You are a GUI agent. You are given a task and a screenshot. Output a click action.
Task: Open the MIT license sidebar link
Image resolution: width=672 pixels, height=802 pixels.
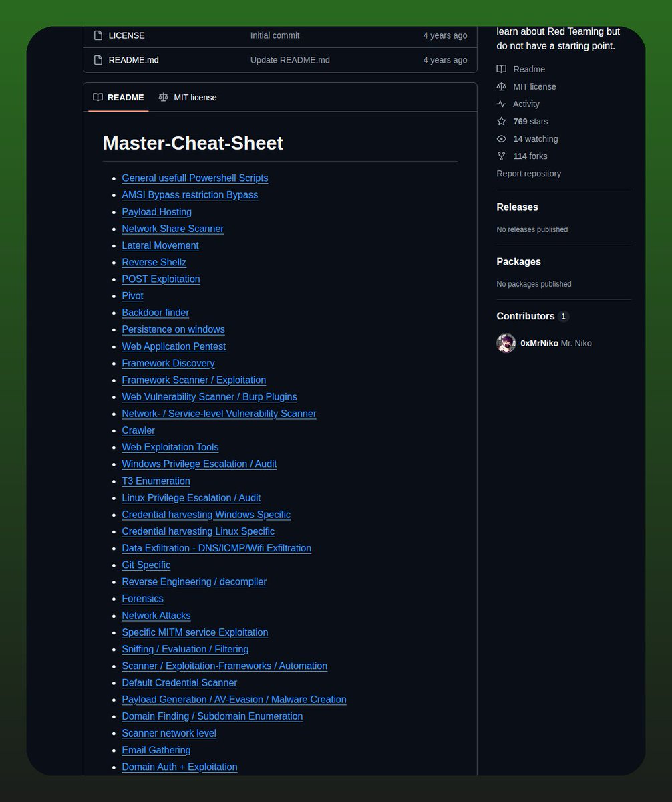(x=534, y=86)
